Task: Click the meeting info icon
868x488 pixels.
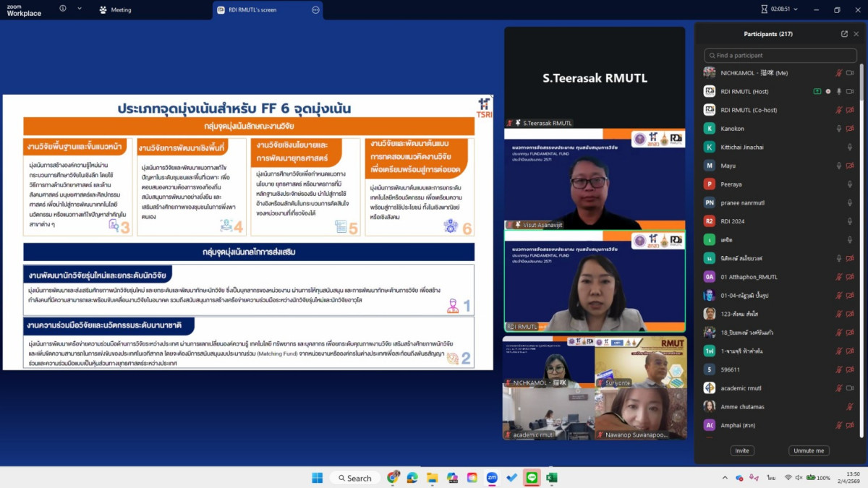Action: click(x=62, y=9)
